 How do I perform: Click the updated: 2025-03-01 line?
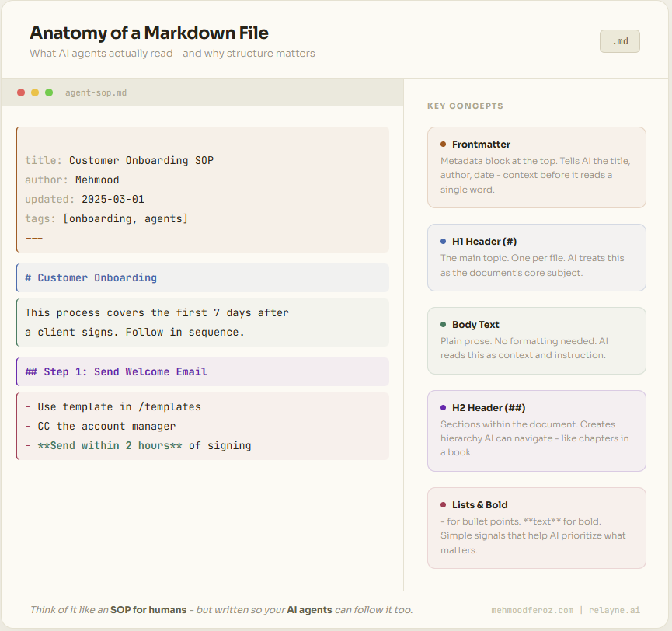click(x=85, y=200)
